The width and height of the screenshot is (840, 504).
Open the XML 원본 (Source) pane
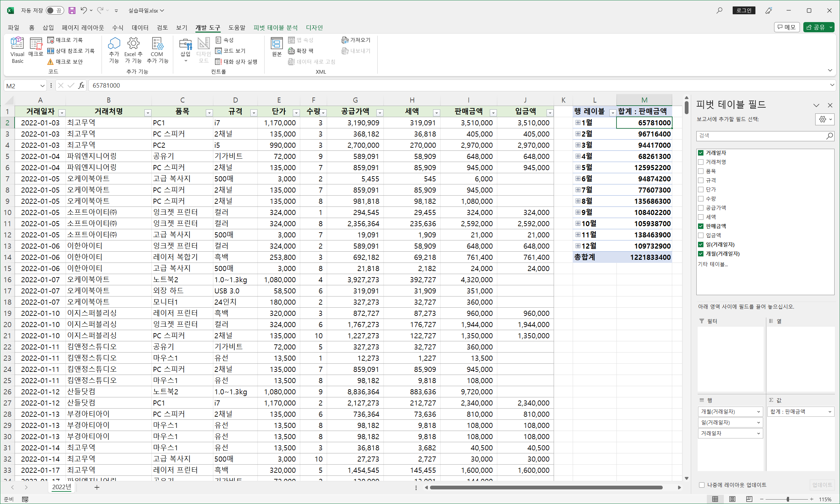tap(276, 47)
